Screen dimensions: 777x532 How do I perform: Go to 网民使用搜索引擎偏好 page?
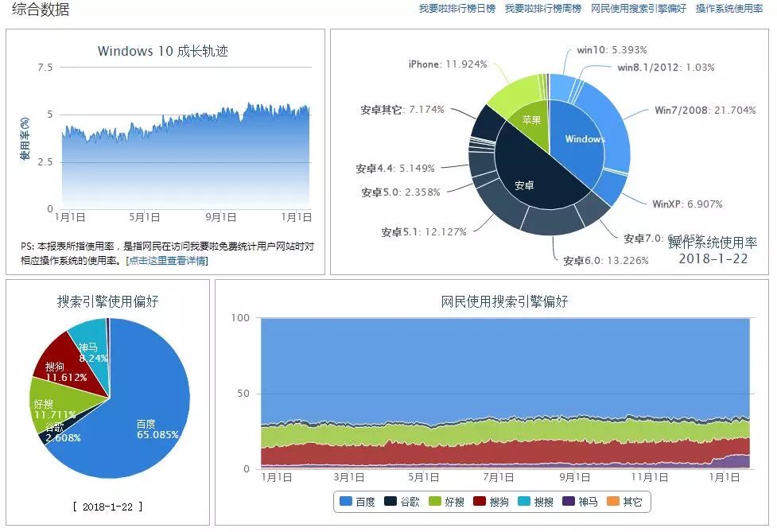point(639,9)
